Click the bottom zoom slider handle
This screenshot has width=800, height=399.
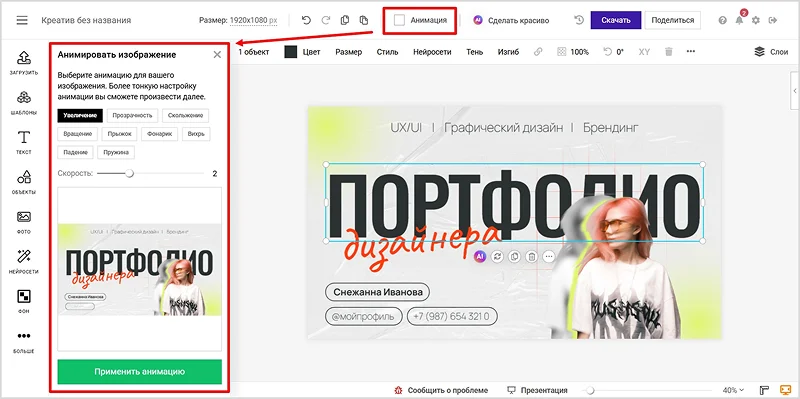(590, 390)
